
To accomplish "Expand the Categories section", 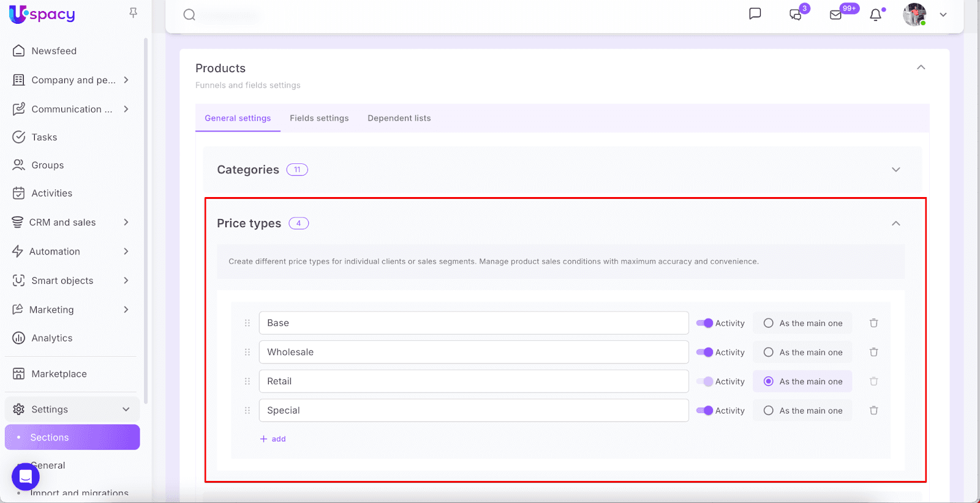I will click(895, 170).
